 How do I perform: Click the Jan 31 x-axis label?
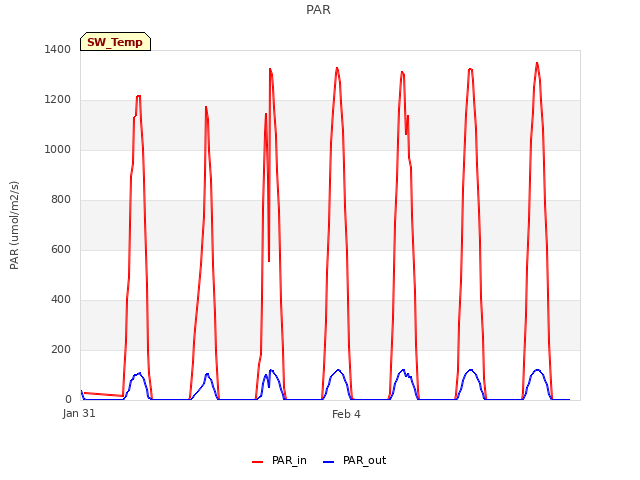point(79,413)
